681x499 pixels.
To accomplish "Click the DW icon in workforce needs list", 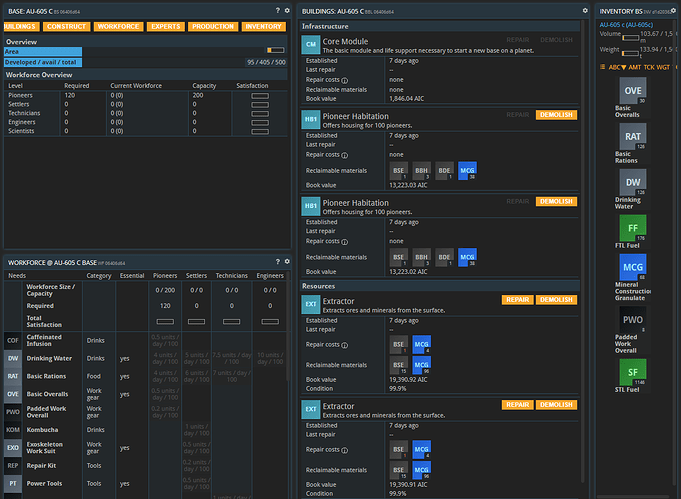I will [13, 358].
